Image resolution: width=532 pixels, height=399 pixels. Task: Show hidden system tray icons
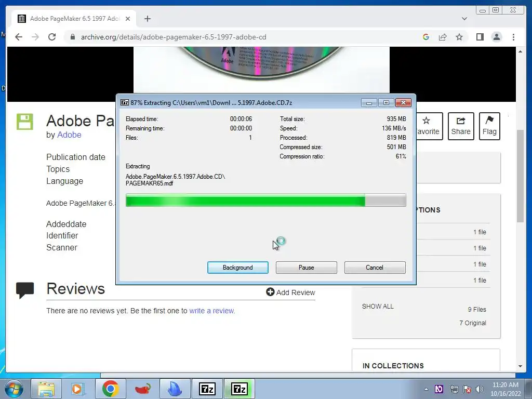point(426,389)
